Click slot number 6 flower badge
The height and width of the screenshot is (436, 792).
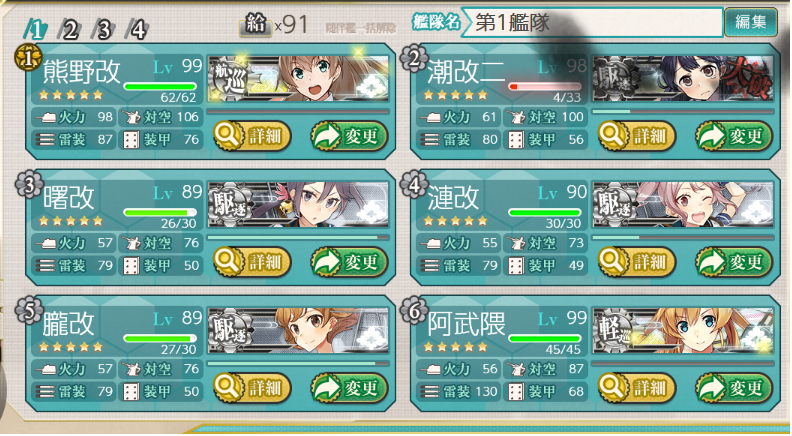412,311
